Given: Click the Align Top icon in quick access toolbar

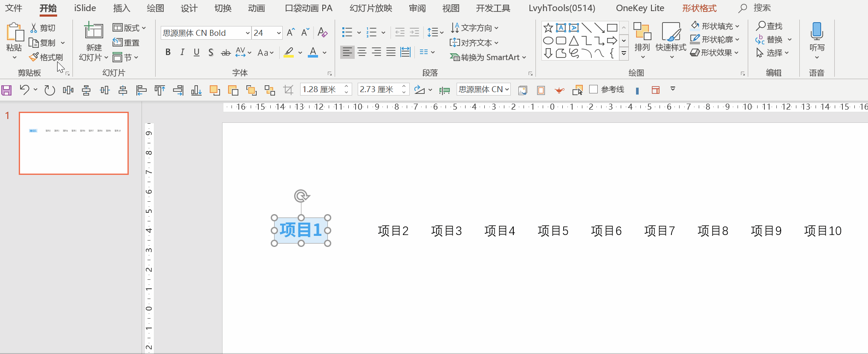Looking at the screenshot, I should coord(160,90).
